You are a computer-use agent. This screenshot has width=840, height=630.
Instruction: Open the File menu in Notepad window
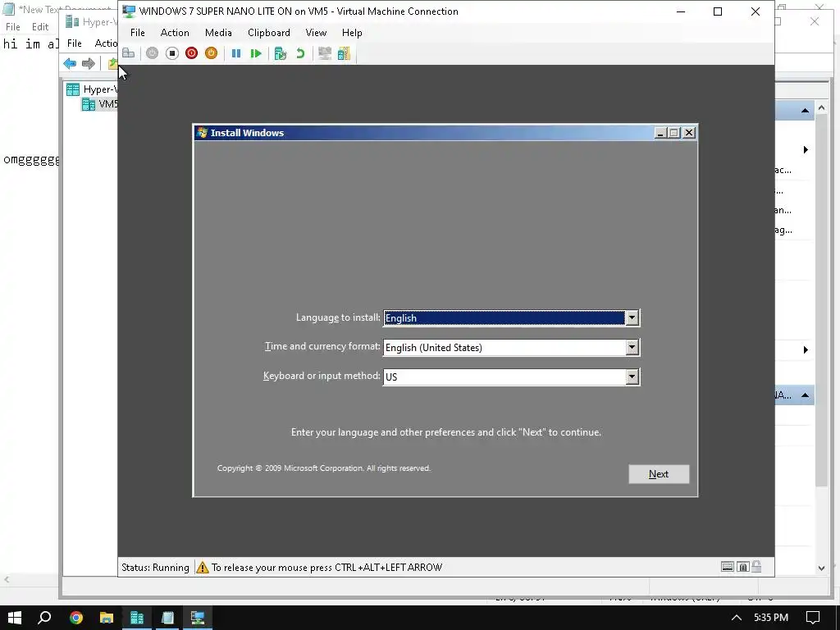point(13,27)
